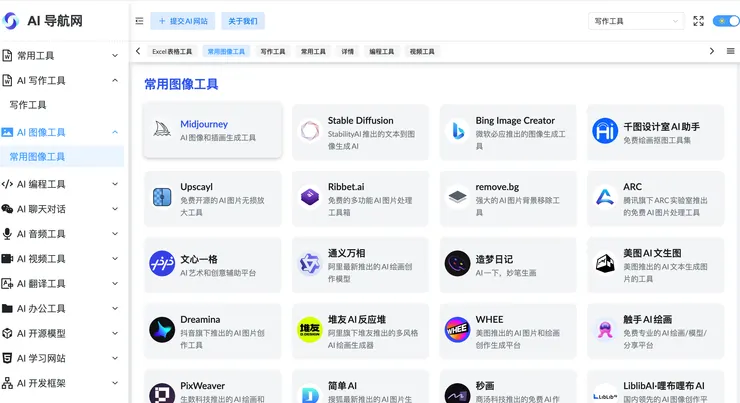Switch to the Excel表格工具 tab
Viewport: 740px width, 403px height.
pos(172,51)
